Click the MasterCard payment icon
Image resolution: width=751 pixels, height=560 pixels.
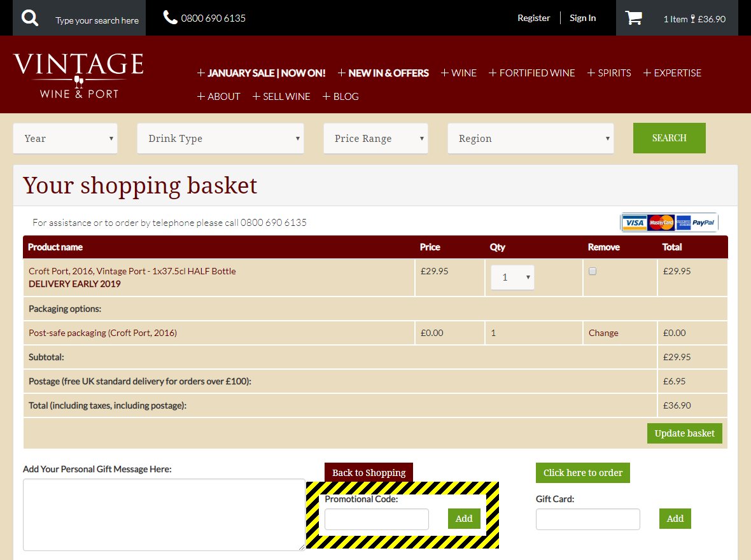tap(661, 223)
